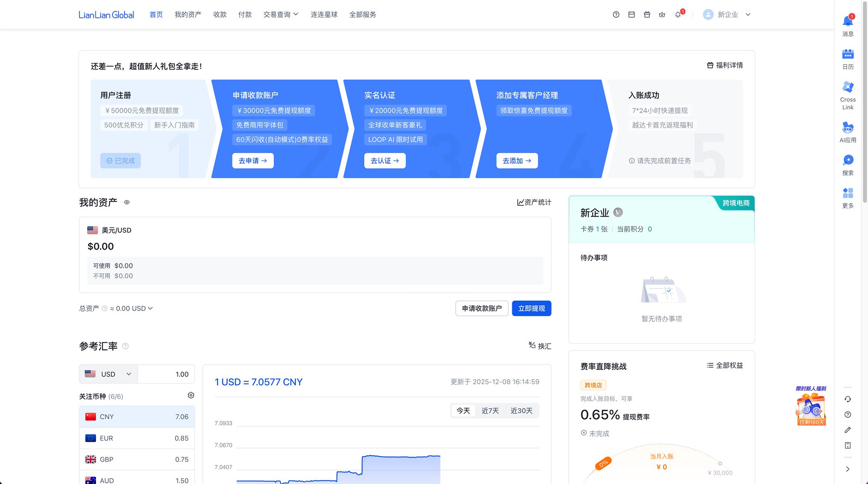Click the 搜索 search sidebar icon
The height and width of the screenshot is (484, 868).
[848, 161]
